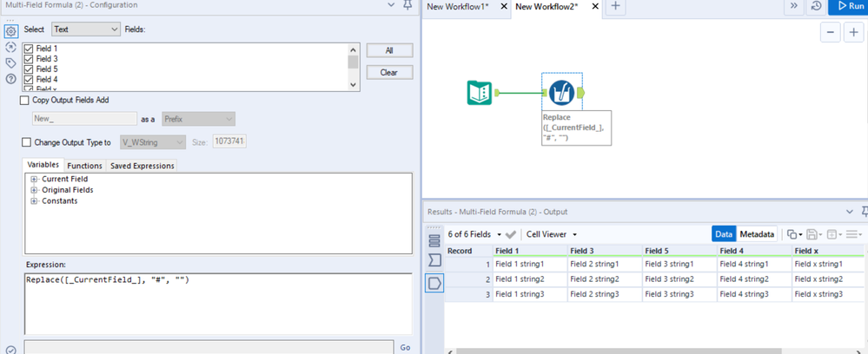Uncheck the Field 3 checkbox

point(29,59)
